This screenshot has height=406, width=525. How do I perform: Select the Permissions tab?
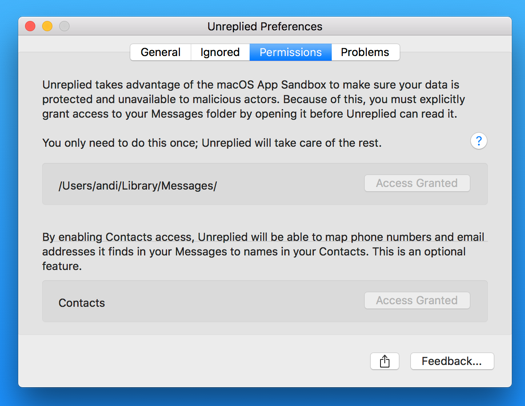point(291,52)
